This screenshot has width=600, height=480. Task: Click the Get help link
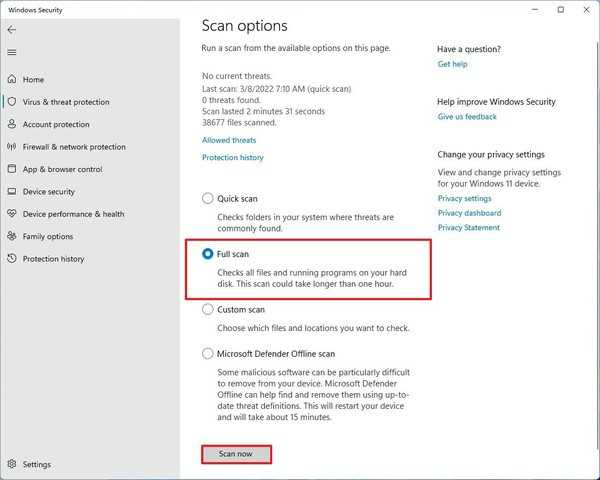[452, 64]
